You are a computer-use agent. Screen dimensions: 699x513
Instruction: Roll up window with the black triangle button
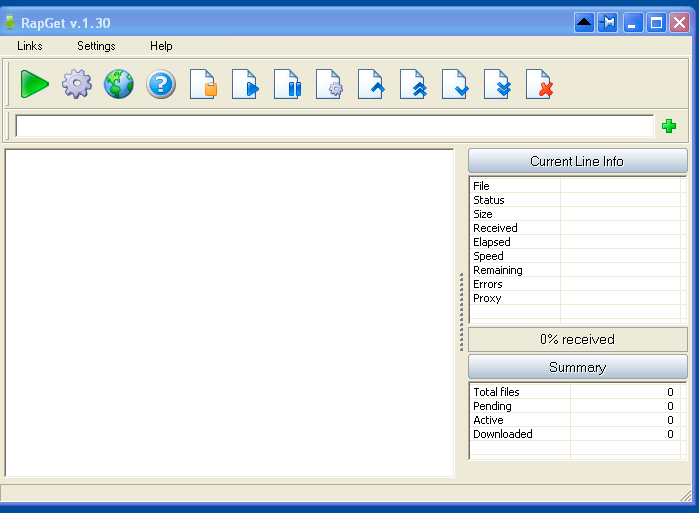click(x=584, y=22)
